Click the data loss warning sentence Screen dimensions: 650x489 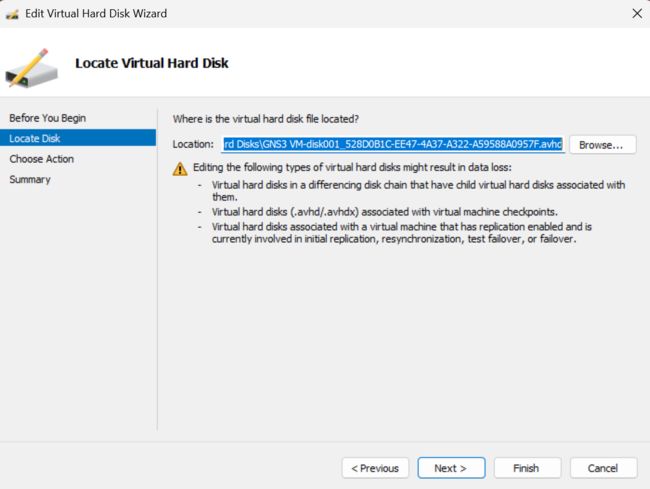pyautogui.click(x=352, y=167)
